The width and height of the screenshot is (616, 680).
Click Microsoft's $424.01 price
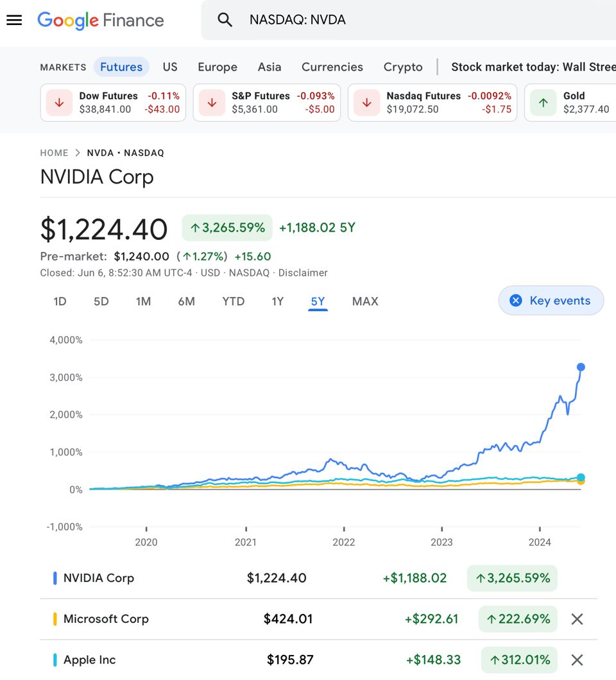(x=288, y=619)
